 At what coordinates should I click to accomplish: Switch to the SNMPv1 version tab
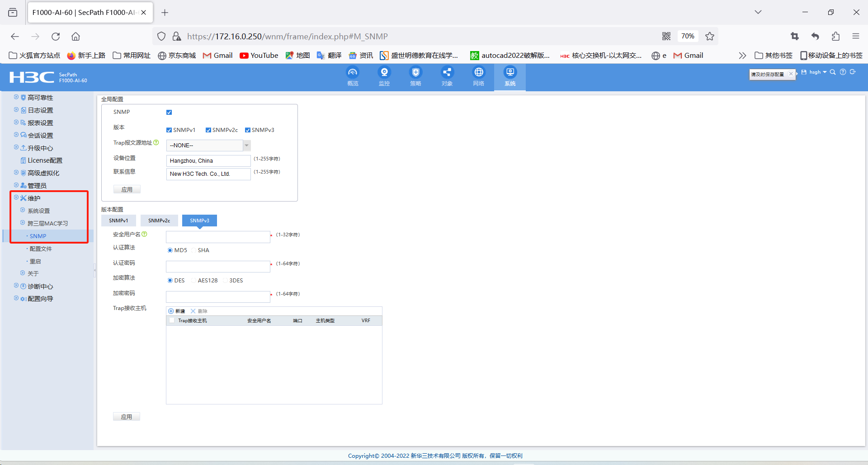tap(118, 221)
